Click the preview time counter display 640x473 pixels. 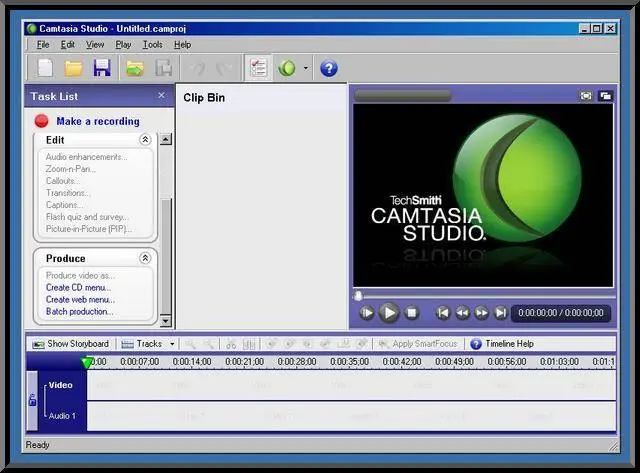[561, 313]
